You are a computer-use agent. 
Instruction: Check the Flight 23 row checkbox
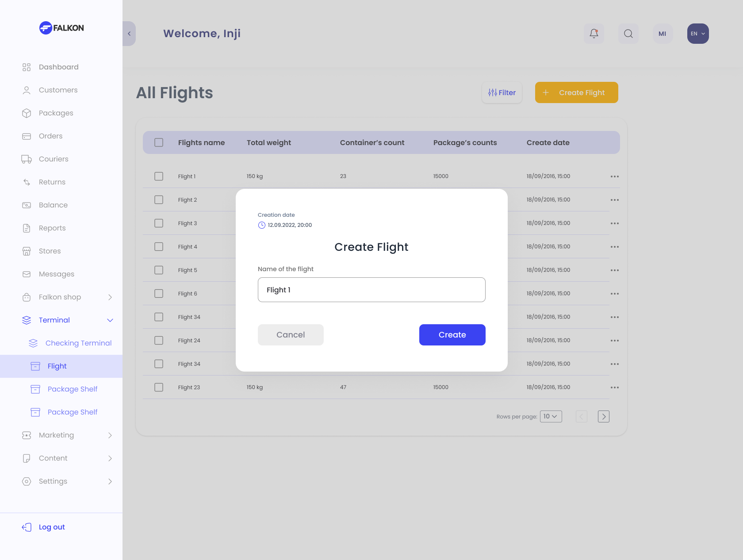(x=159, y=387)
